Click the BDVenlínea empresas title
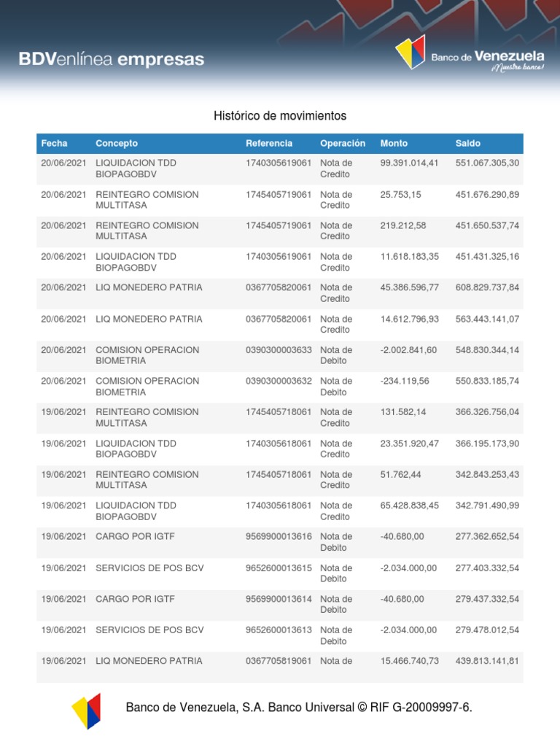The width and height of the screenshot is (560, 747). tap(112, 59)
